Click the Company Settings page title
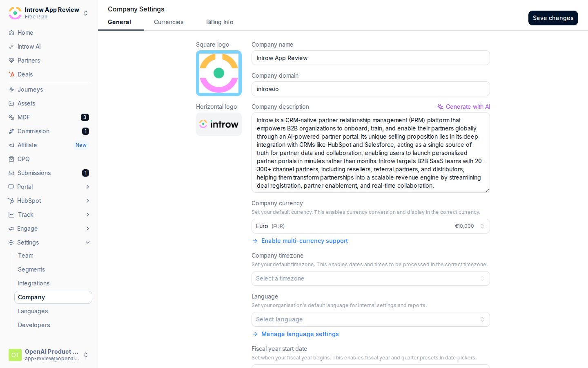The height and width of the screenshot is (368, 588). point(136,9)
